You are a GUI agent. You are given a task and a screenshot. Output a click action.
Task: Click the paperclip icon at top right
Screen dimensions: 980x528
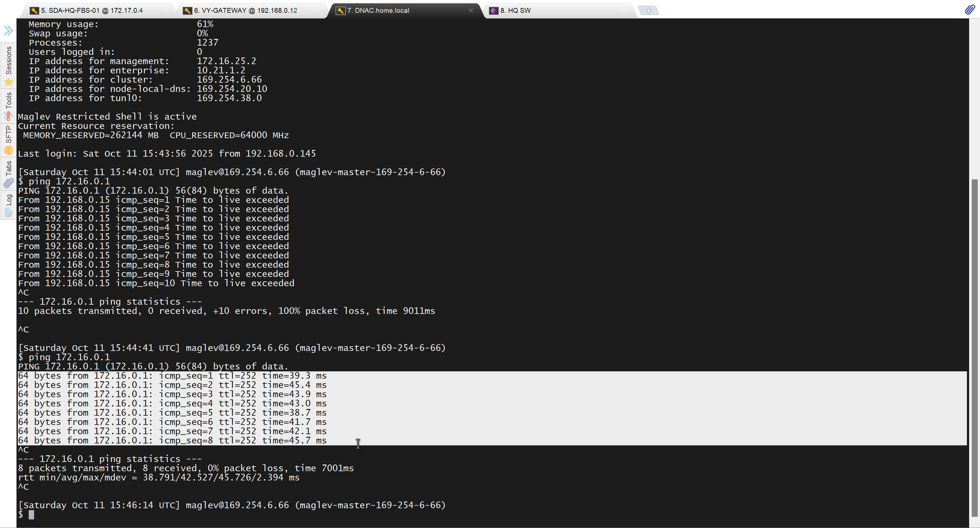[970, 10]
